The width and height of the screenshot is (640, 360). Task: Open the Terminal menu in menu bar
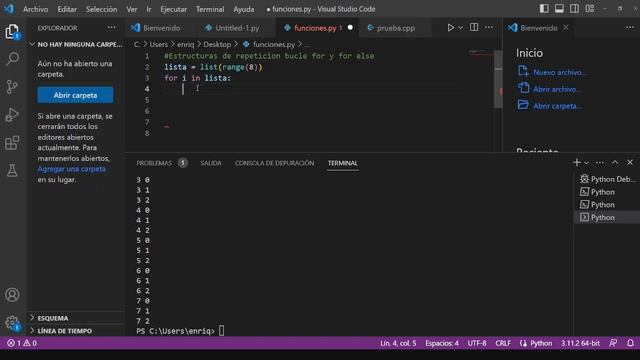click(x=210, y=9)
